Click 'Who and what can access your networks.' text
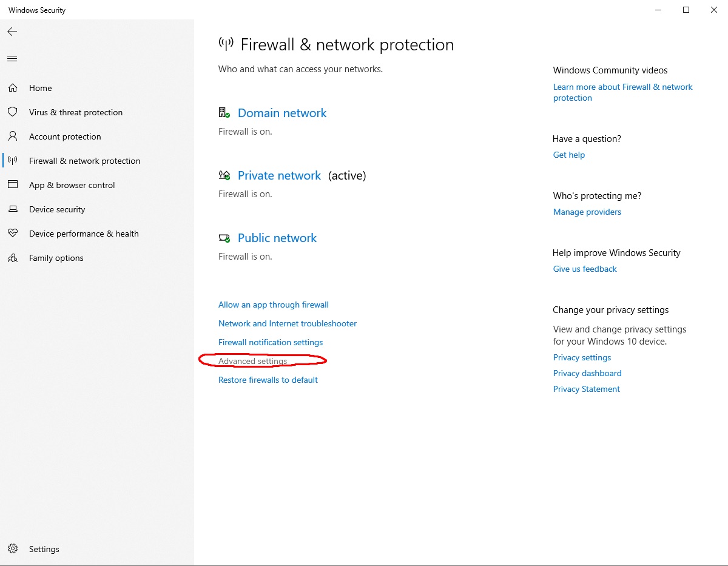The width and height of the screenshot is (728, 566). pos(300,69)
